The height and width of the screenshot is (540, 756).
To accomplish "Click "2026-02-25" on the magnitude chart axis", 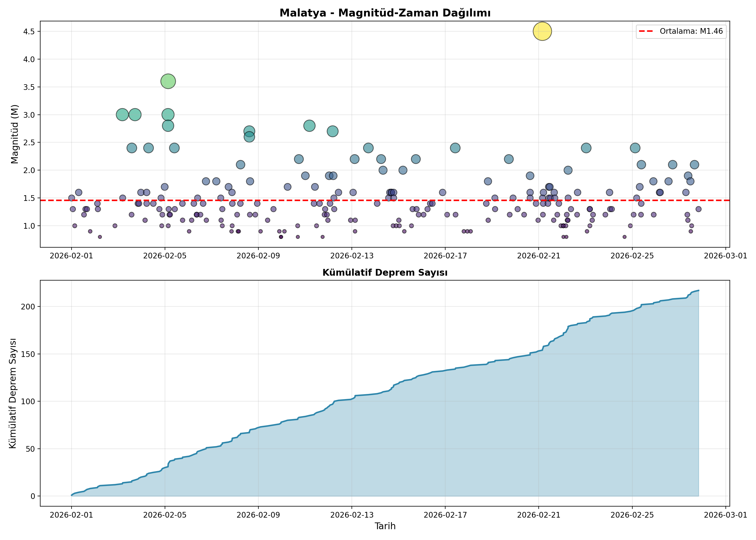I will 632,256.
